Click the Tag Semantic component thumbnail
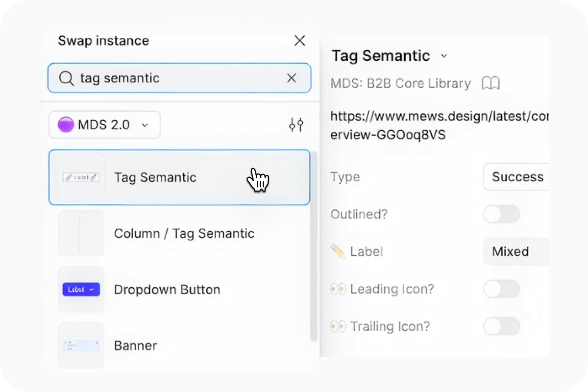The image size is (588, 392). 81,177
